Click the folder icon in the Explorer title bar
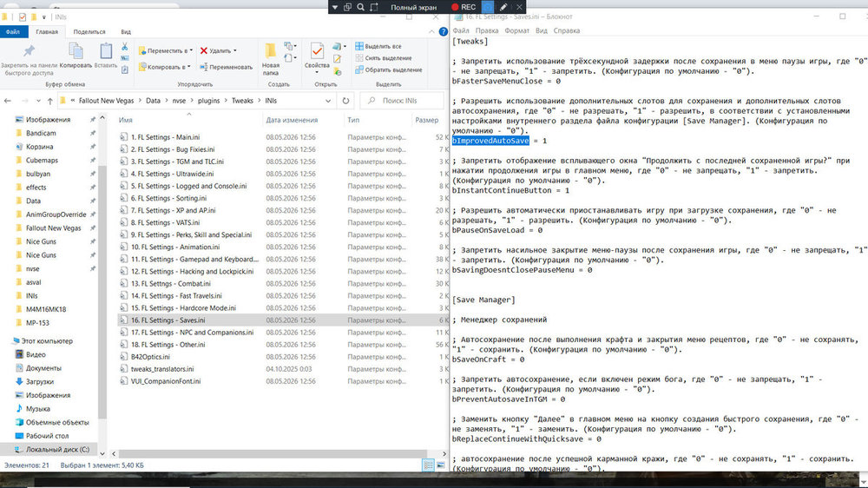 click(x=4, y=17)
